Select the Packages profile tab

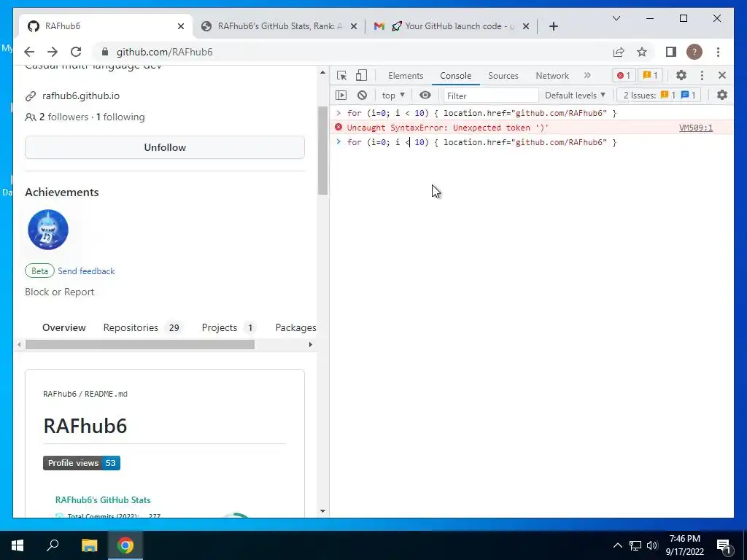coord(295,327)
